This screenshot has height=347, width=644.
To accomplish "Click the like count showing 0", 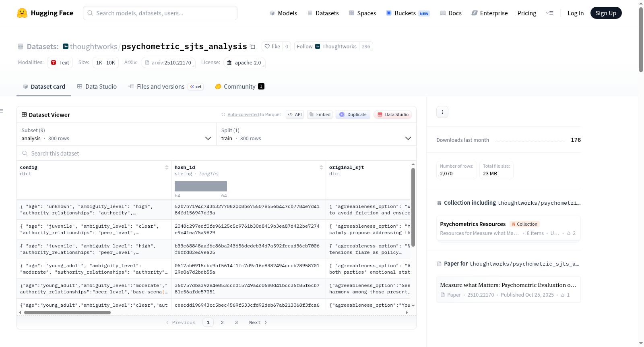I will click(287, 46).
